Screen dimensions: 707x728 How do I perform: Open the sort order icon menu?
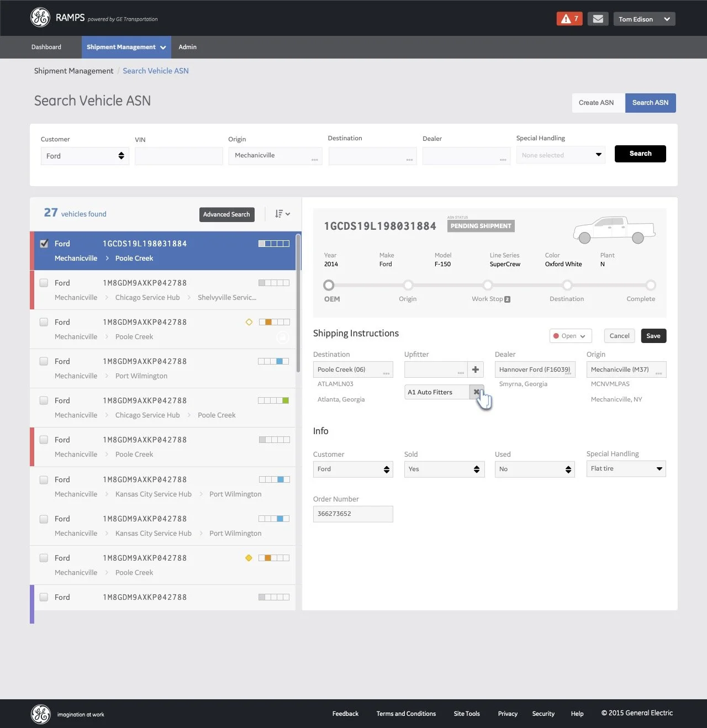pos(282,214)
